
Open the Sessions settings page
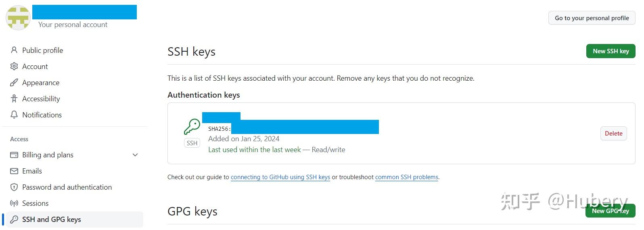coord(35,203)
